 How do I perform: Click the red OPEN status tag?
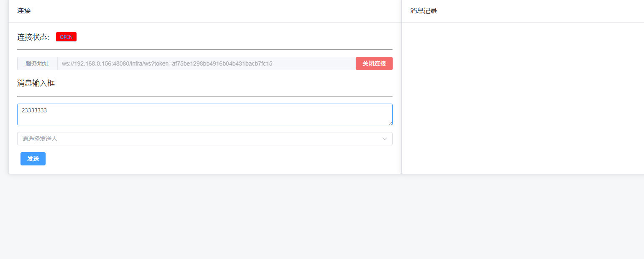pyautogui.click(x=66, y=37)
